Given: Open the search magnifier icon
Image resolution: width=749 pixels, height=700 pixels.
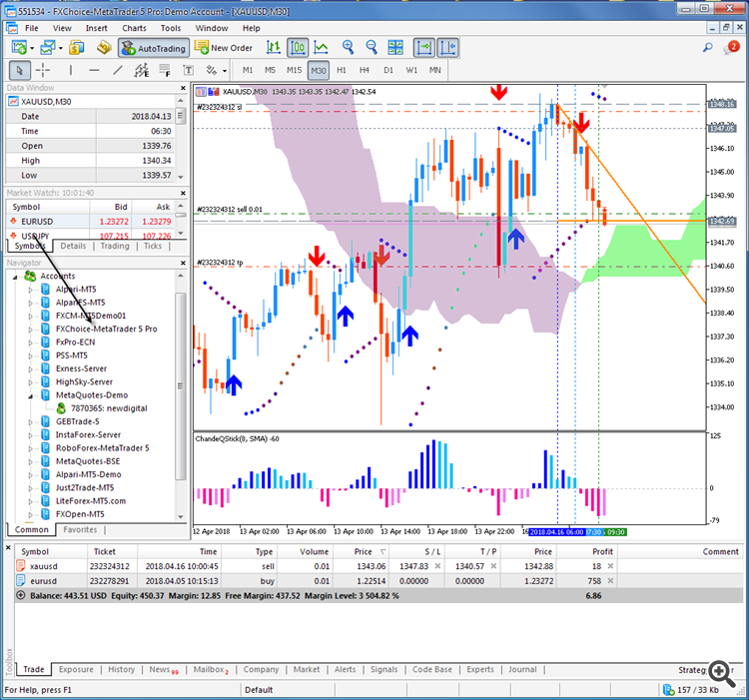Looking at the screenshot, I should coord(707,48).
